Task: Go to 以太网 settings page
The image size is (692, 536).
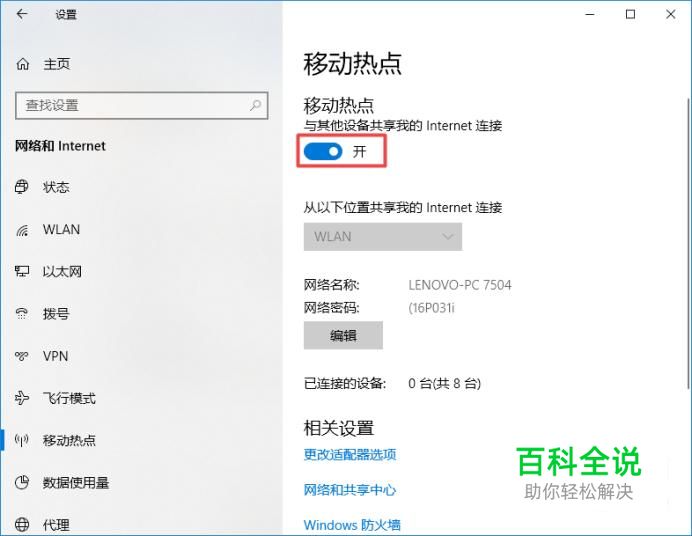Action: (62, 271)
